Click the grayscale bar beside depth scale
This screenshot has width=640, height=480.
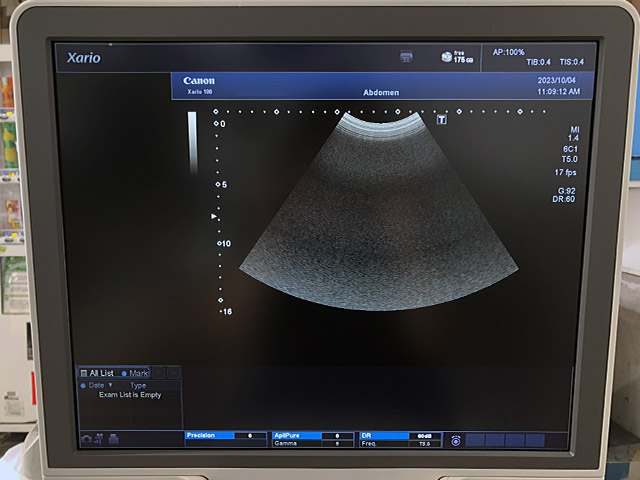(x=192, y=145)
